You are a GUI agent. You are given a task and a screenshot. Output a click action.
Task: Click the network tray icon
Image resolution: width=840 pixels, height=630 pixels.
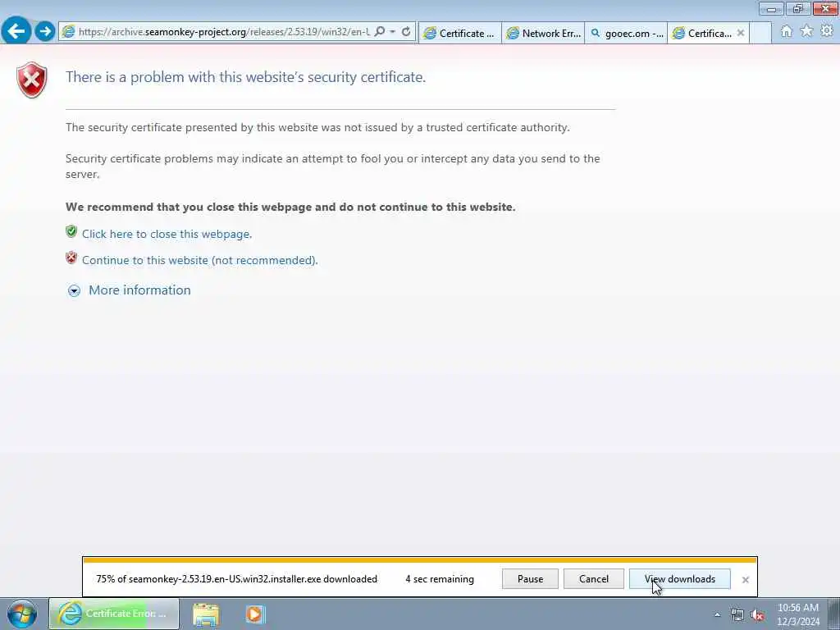point(737,615)
